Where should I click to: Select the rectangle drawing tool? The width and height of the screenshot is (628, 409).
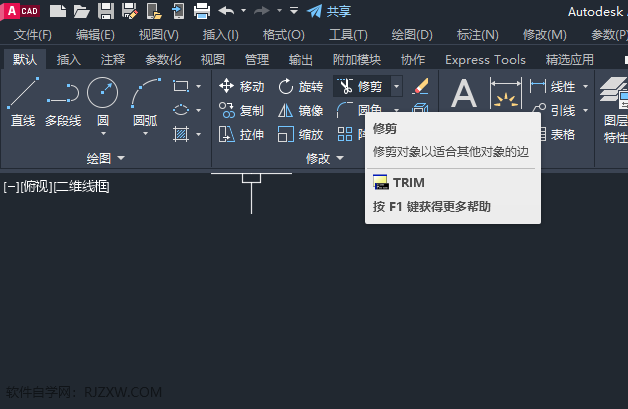(x=181, y=86)
